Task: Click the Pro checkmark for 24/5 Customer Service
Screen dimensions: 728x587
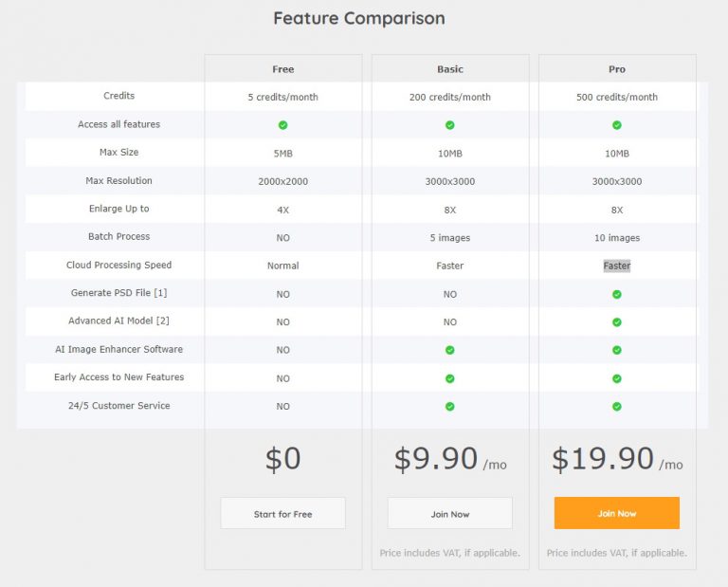Action: [x=617, y=407]
